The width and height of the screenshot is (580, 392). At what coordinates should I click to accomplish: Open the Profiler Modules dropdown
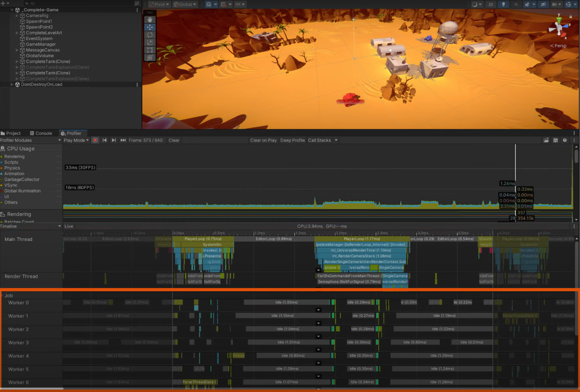(x=30, y=140)
